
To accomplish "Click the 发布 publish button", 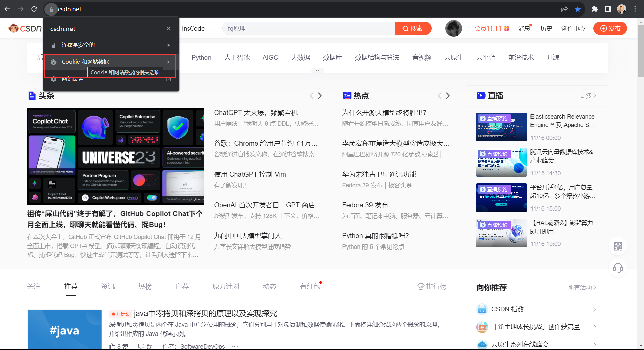I will (x=610, y=29).
